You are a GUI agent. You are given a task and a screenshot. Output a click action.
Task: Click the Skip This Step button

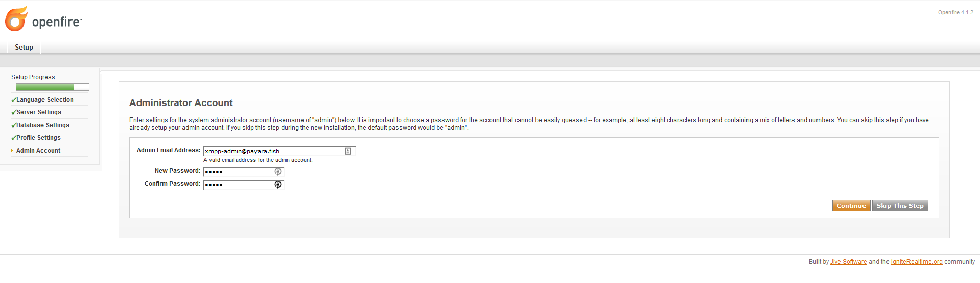point(900,206)
